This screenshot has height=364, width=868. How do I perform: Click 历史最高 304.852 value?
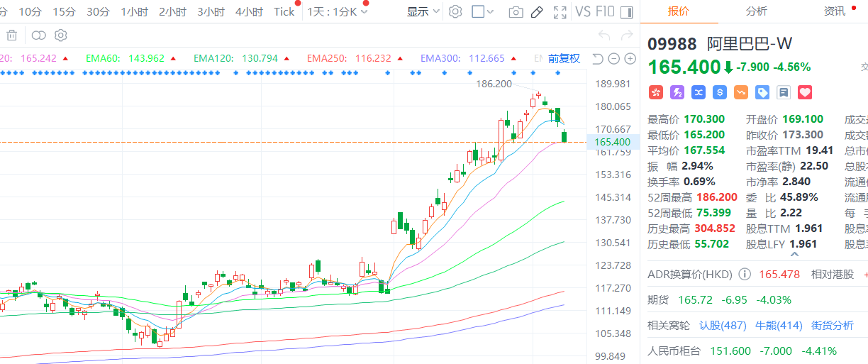[716, 228]
